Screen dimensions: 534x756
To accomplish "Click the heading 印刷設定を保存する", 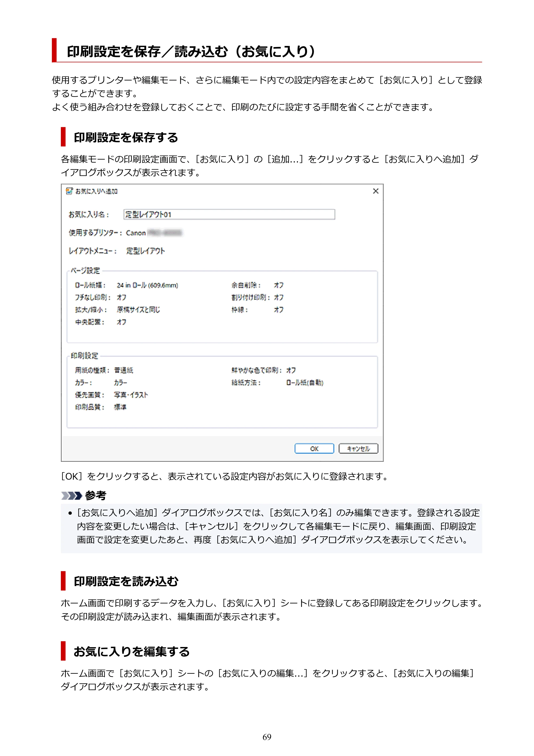I will [126, 137].
